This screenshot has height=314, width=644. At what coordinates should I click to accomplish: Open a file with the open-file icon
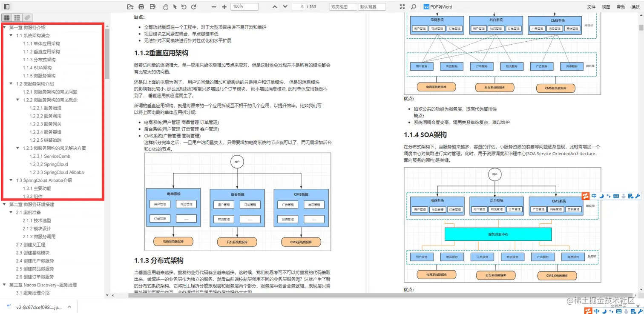[x=130, y=6]
